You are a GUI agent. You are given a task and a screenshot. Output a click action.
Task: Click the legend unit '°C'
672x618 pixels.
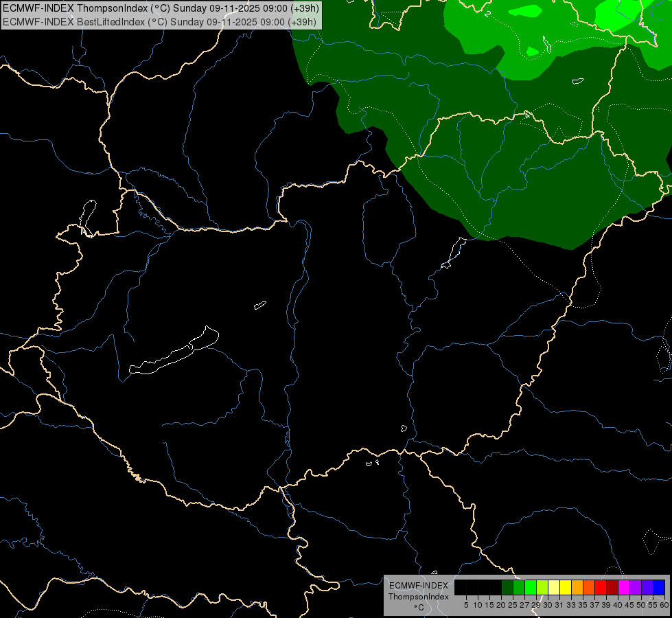tap(419, 608)
